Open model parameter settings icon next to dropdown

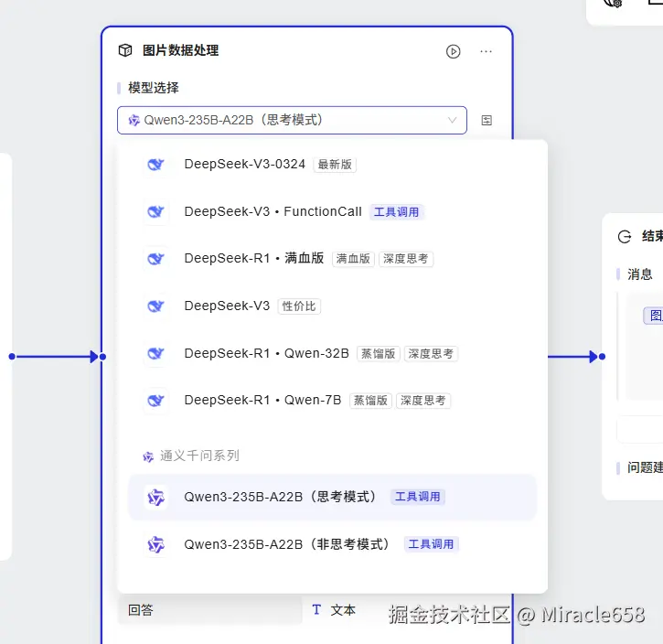487,121
